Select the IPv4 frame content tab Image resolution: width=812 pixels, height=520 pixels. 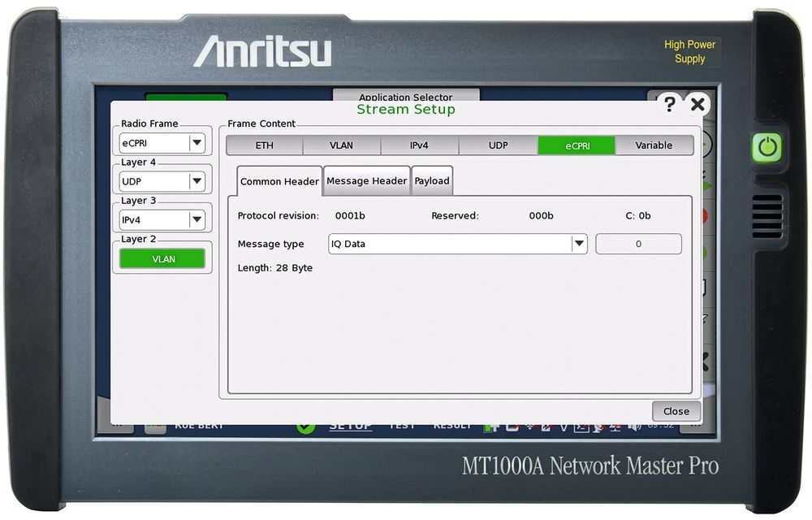419,145
